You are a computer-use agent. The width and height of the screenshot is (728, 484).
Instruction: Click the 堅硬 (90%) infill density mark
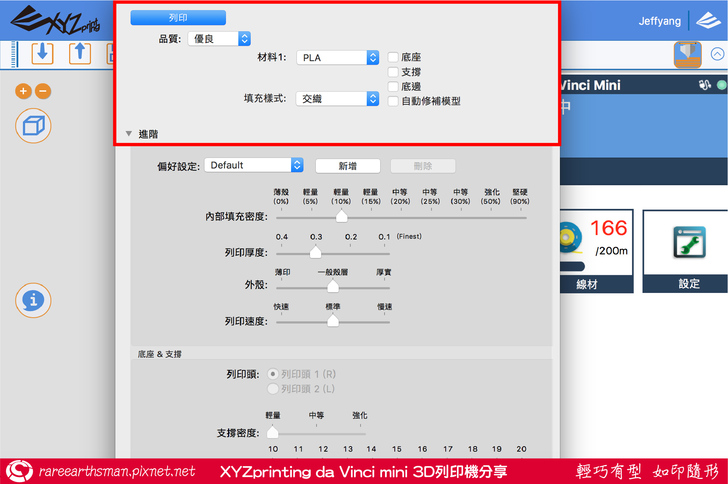[x=520, y=196]
